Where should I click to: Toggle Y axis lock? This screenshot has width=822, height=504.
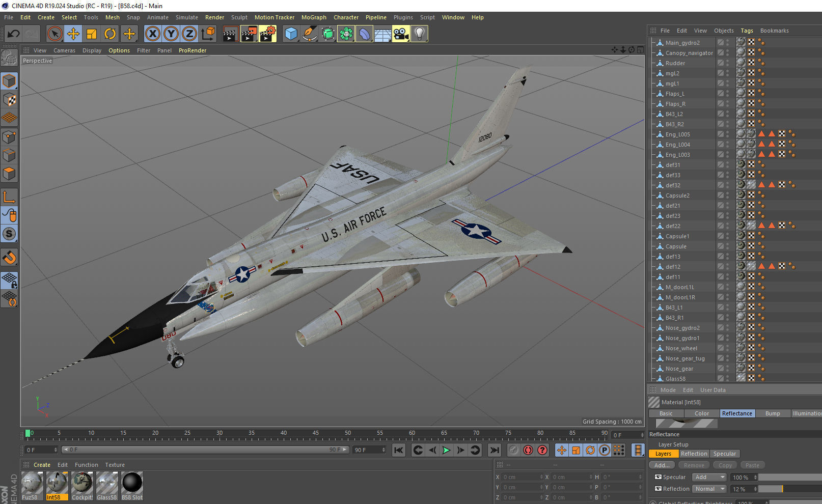click(x=171, y=34)
